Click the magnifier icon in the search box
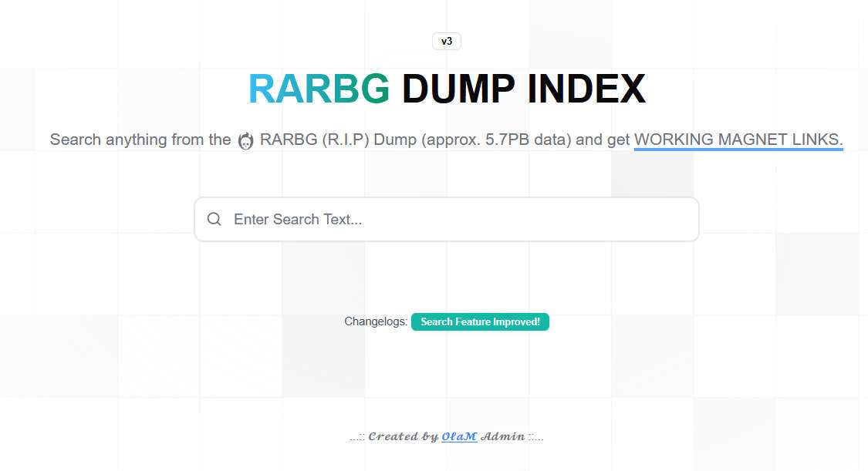Screen dimensions: 868x471 click(x=214, y=220)
